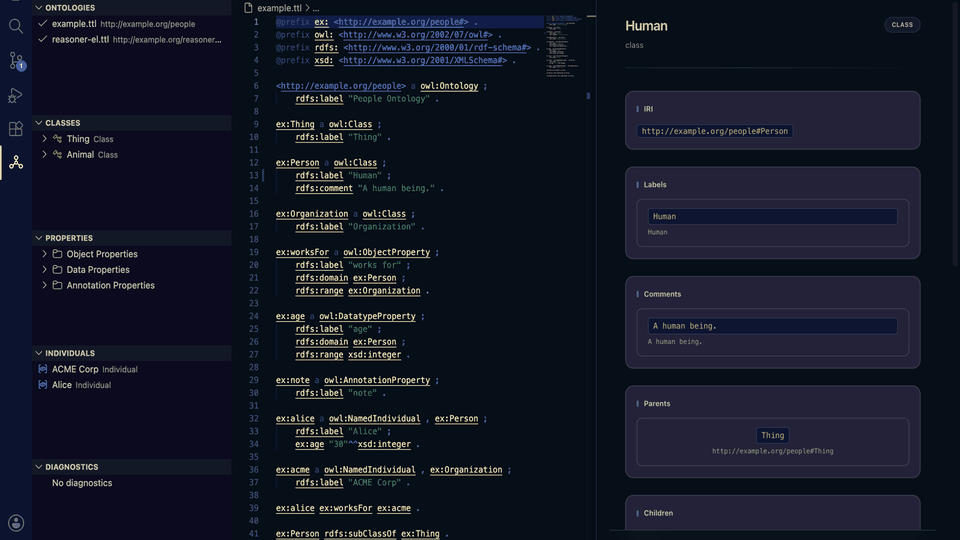
Task: Toggle the reasoner-el.ttl ontology checkmark
Action: tap(42, 39)
